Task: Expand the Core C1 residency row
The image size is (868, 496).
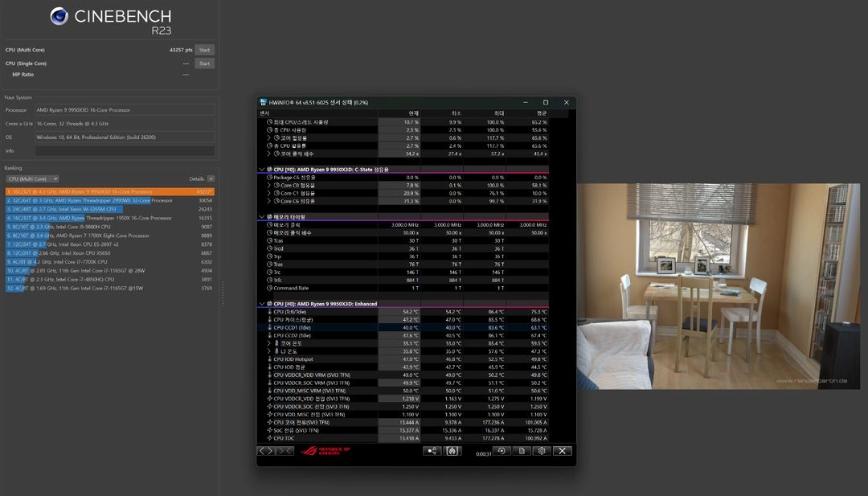Action: tap(269, 193)
